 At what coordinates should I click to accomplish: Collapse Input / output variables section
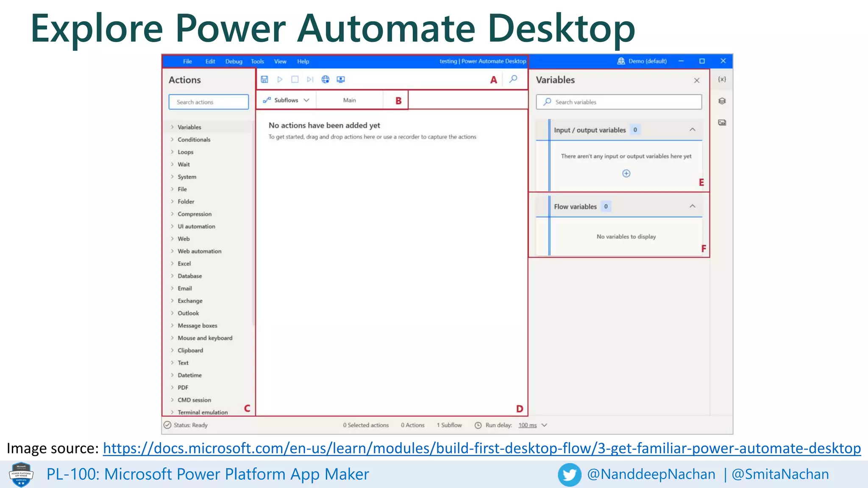(x=692, y=130)
